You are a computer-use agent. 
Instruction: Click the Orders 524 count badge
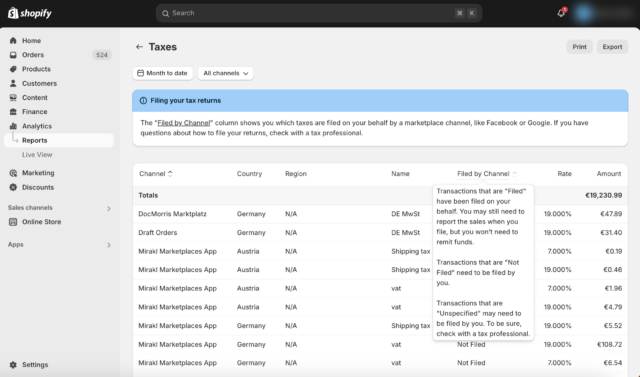(x=102, y=55)
